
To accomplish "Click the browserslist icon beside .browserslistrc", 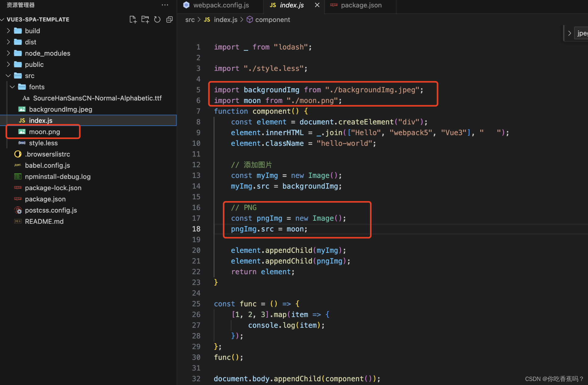I will [18, 154].
